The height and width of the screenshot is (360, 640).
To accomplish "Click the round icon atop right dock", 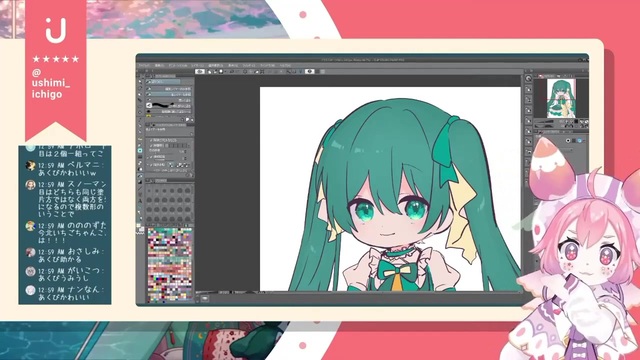I will pos(529,78).
